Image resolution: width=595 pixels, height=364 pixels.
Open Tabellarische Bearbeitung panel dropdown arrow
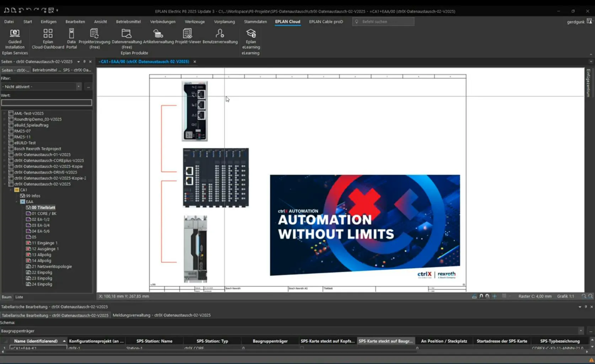580,307
